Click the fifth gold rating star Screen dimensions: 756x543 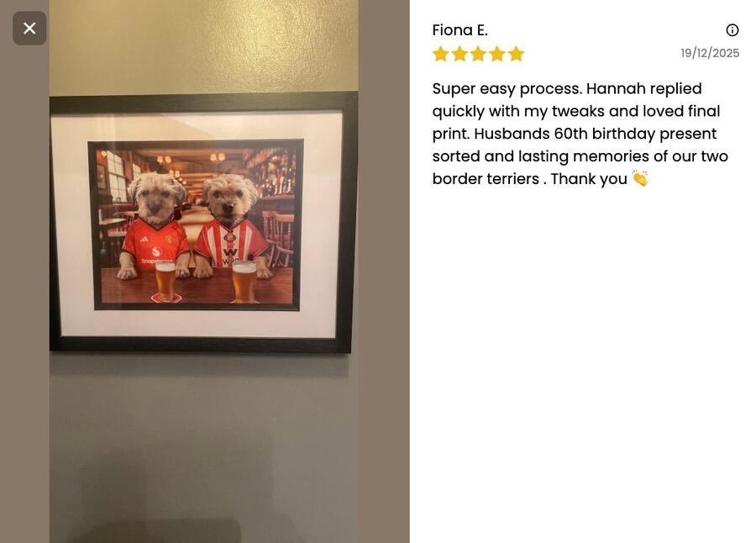(516, 54)
